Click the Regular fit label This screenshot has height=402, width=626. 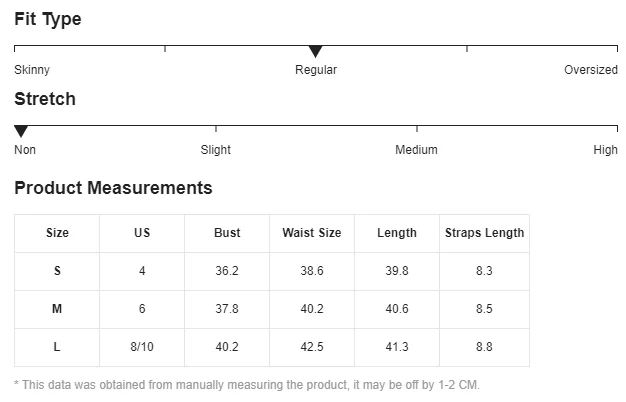pyautogui.click(x=316, y=70)
